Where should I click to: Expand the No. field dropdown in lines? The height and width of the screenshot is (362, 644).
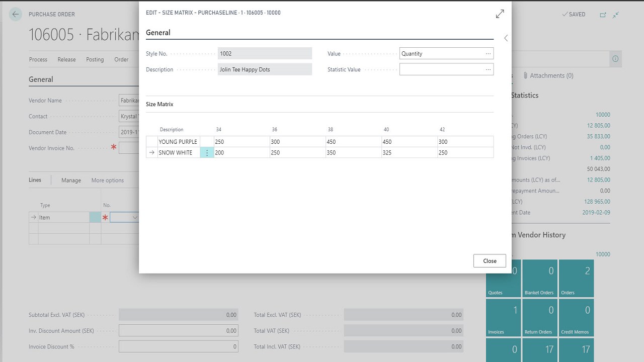coord(134,218)
